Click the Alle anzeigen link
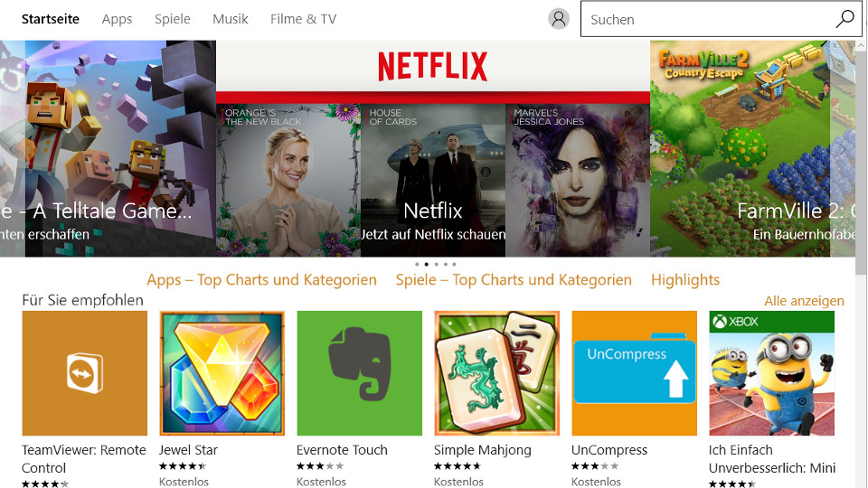 804,301
